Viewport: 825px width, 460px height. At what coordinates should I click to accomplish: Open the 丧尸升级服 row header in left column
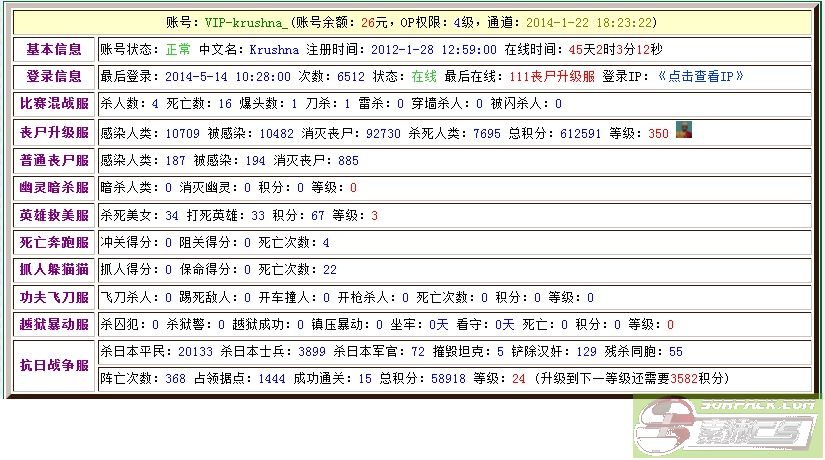pos(54,133)
